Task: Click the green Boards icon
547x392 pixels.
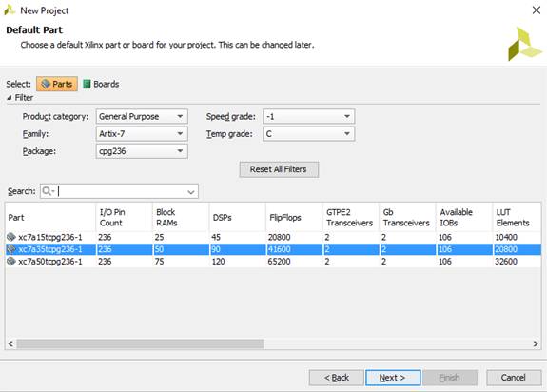Action: [x=87, y=84]
